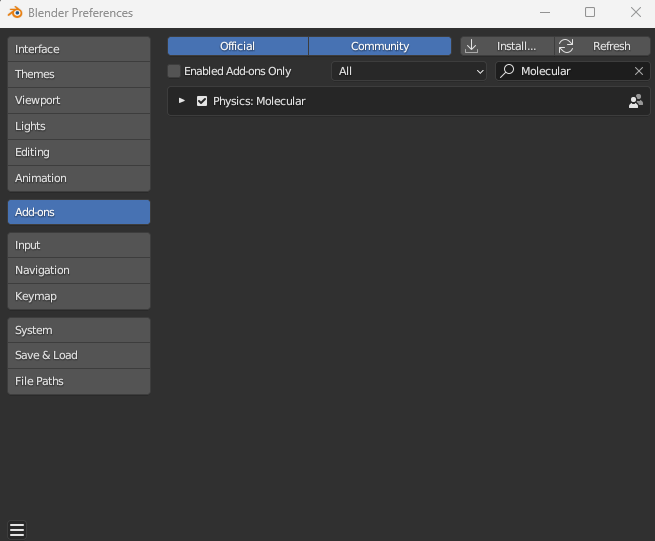Click the Molecular search field
This screenshot has height=541, width=655.
click(x=573, y=71)
